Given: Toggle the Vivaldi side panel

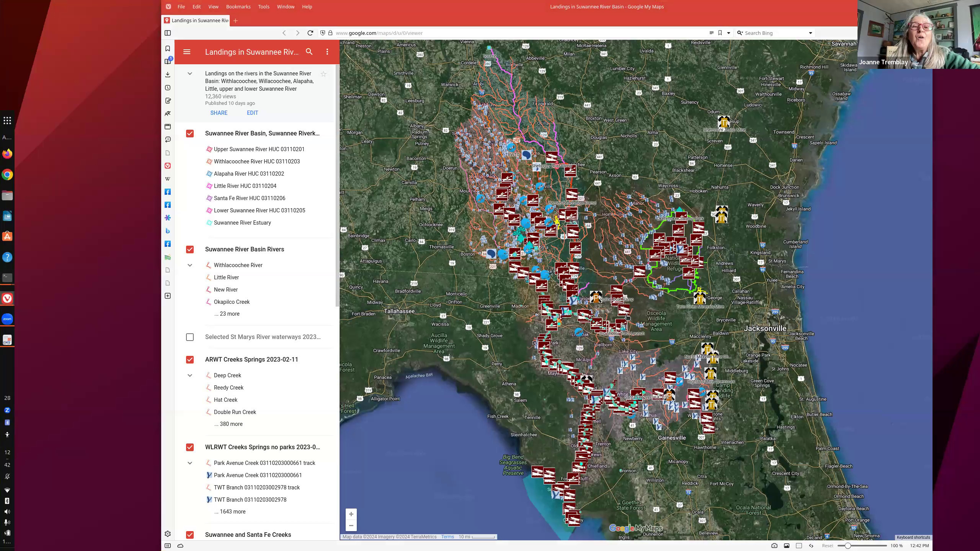Looking at the screenshot, I should (x=168, y=33).
